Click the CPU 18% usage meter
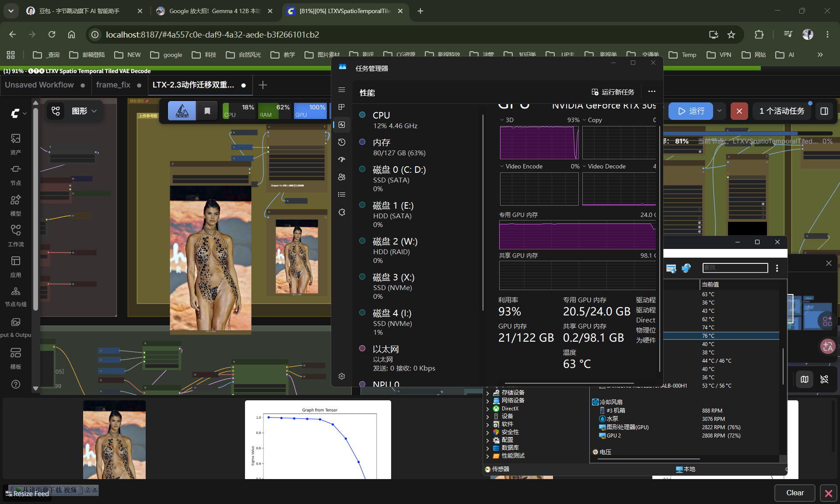The height and width of the screenshot is (504, 840). tap(239, 111)
